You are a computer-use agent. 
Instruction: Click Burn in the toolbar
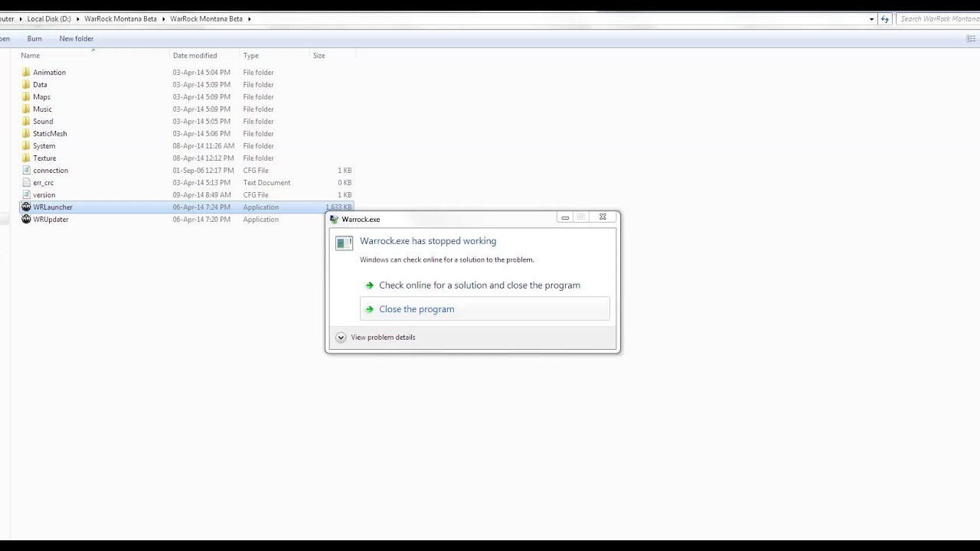point(34,38)
